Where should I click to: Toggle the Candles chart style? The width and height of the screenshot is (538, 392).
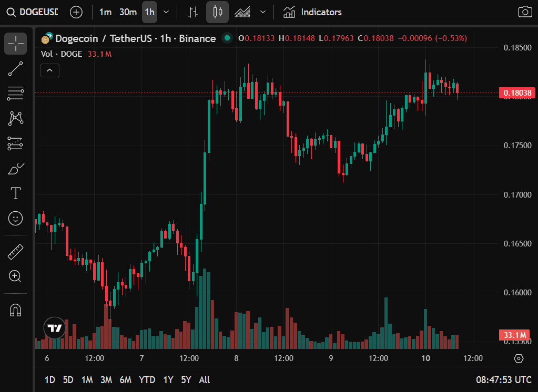217,12
